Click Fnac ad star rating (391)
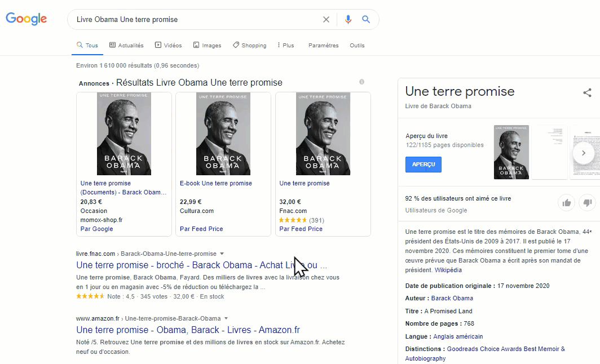 [302, 220]
